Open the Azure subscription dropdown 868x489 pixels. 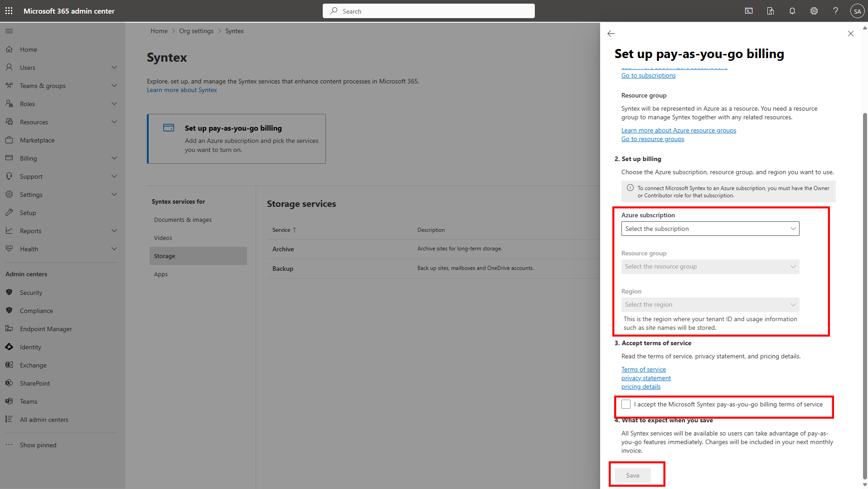[x=710, y=228]
